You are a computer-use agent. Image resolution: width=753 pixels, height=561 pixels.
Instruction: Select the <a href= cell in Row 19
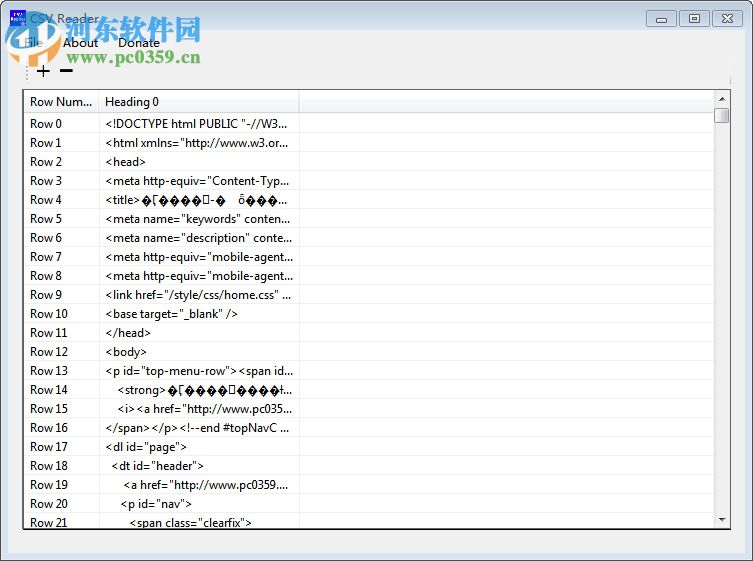pyautogui.click(x=199, y=485)
